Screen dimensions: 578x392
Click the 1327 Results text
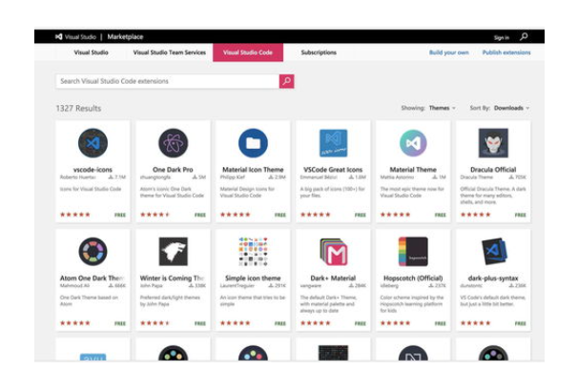78,109
